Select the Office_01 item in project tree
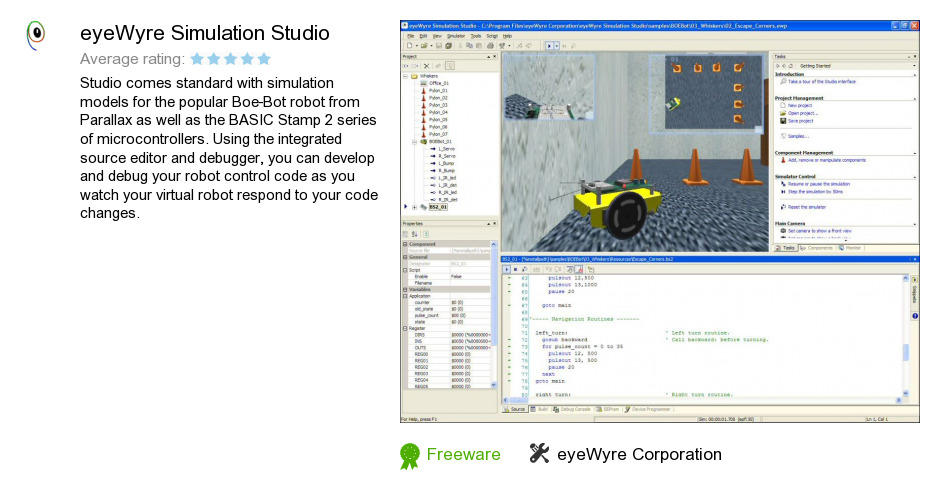This screenshot has width=940, height=500. tap(439, 83)
